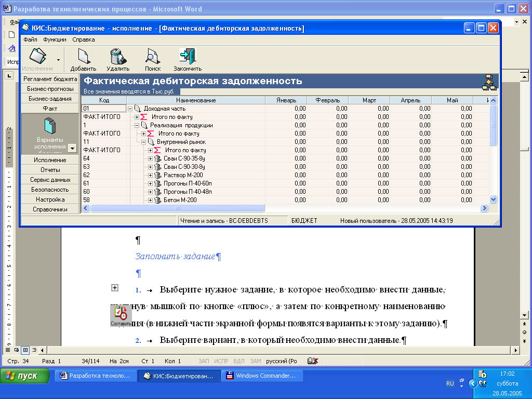Click the product icon of Сваи С-90-30-8у
Image resolution: width=532 pixels, height=399 pixels.
pos(158,167)
